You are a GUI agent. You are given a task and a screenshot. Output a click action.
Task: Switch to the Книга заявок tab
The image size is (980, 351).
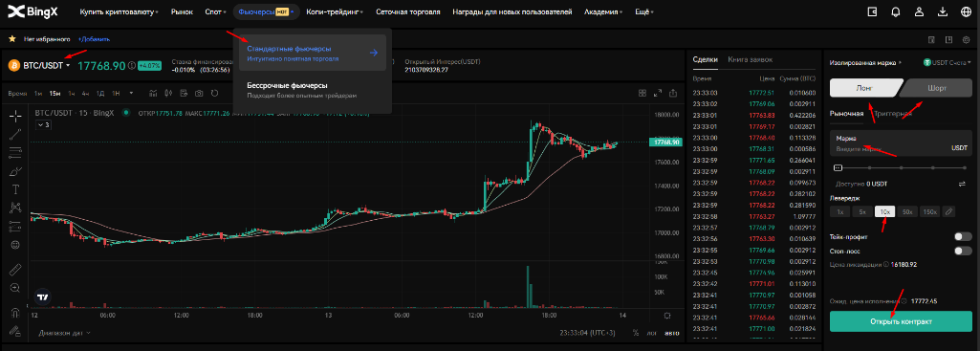[x=750, y=59]
